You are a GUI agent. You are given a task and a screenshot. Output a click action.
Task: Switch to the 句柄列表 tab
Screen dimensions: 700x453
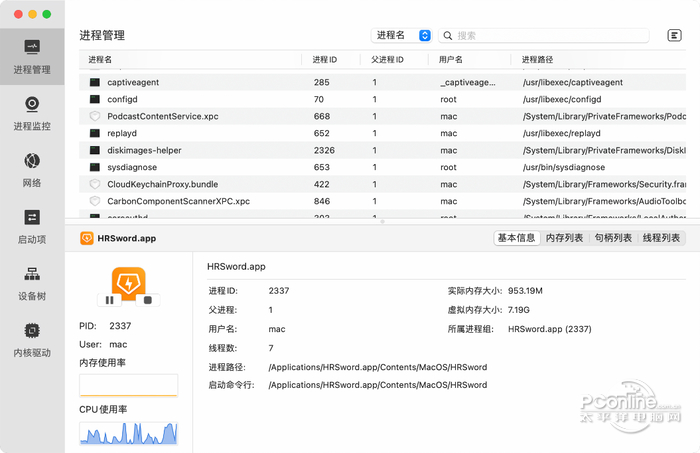tap(613, 238)
